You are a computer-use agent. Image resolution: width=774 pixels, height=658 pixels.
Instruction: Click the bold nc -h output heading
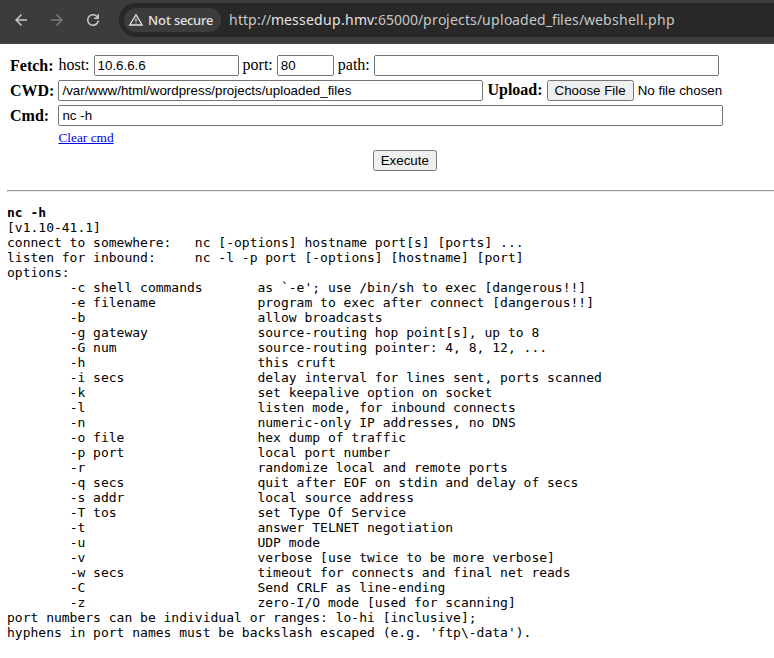pyautogui.click(x=26, y=213)
